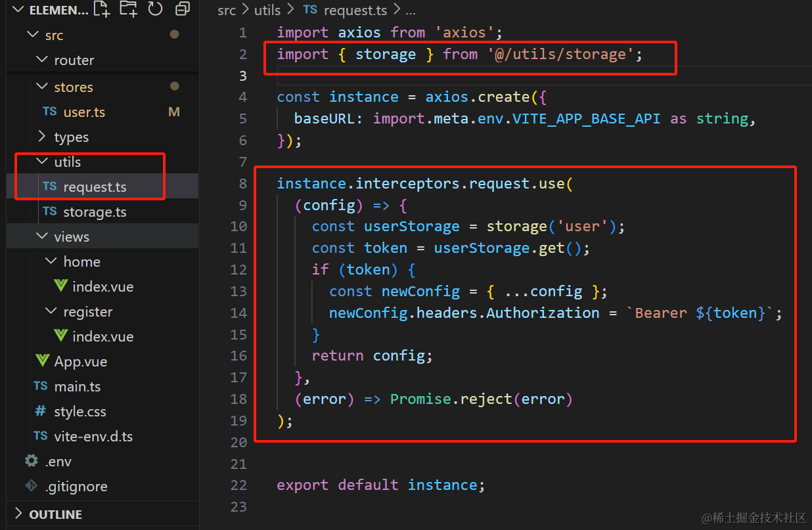Image resolution: width=812 pixels, height=530 pixels.
Task: Click the request.ts breadcrumb segment
Action: pos(354,11)
